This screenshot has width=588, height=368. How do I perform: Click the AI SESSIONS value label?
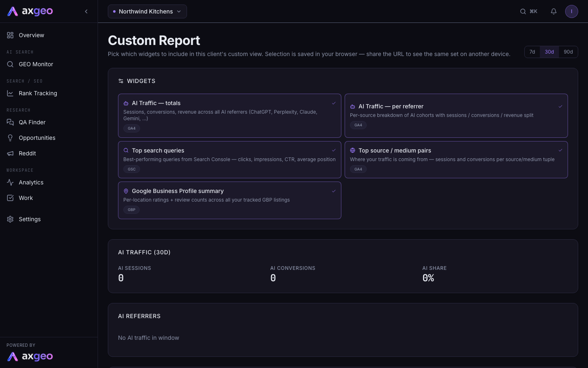click(134, 268)
